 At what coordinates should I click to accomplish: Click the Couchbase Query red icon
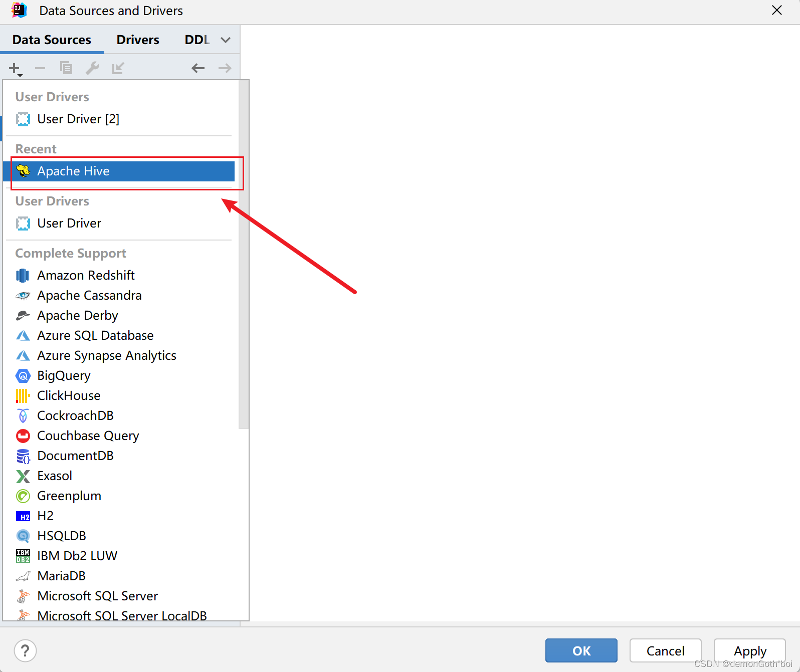(x=23, y=435)
